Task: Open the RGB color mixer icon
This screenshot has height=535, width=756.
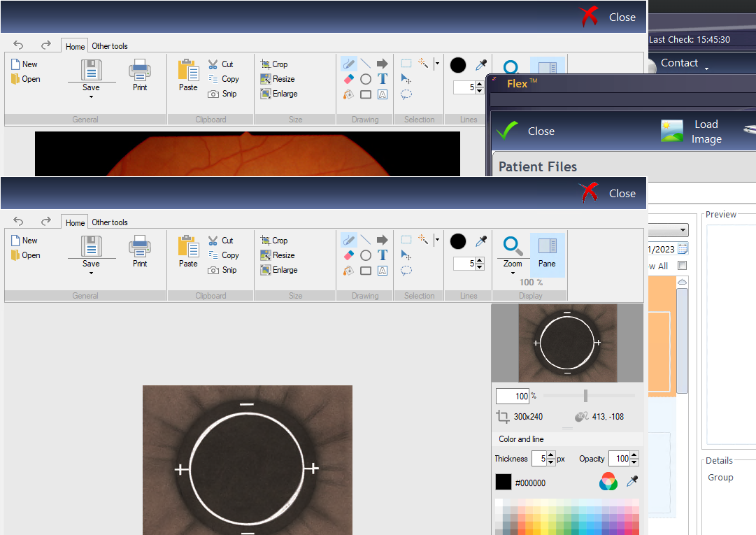Action: (x=608, y=481)
